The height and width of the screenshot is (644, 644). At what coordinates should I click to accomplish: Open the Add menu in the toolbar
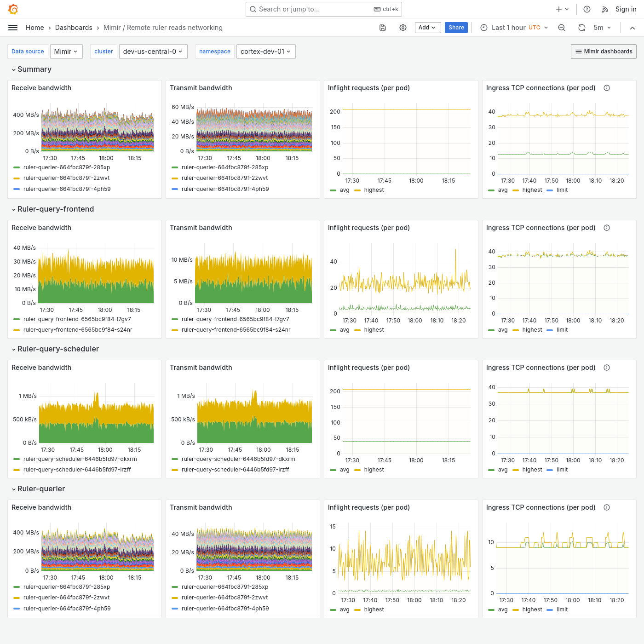pyautogui.click(x=427, y=28)
